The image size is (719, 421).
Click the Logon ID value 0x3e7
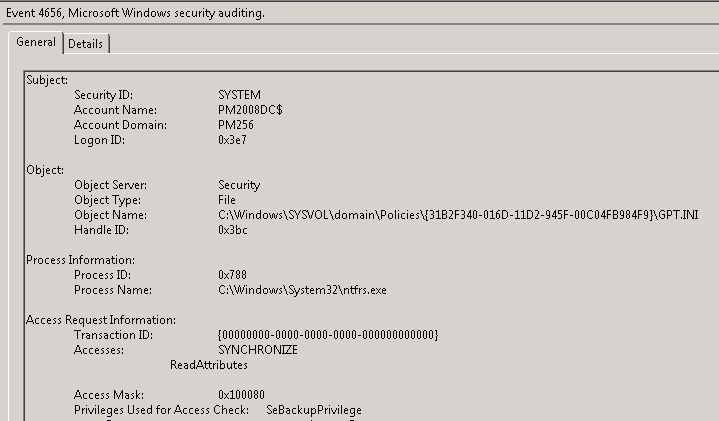point(235,140)
